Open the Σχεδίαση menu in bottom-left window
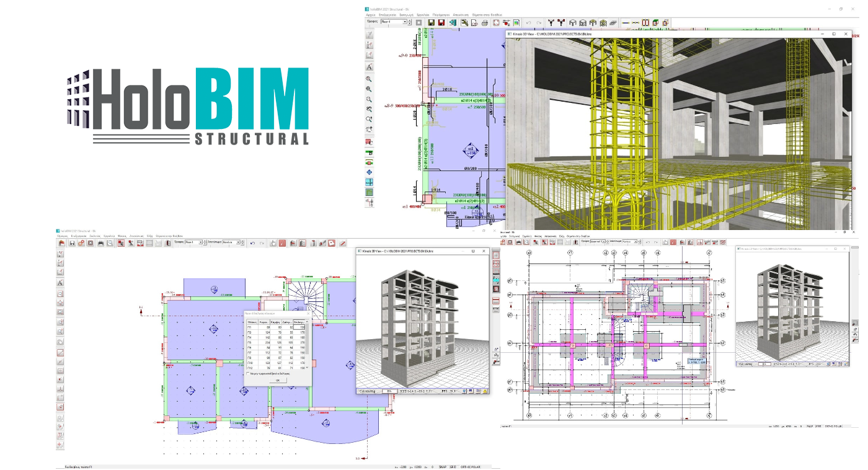This screenshot has height=470, width=868. pos(95,236)
